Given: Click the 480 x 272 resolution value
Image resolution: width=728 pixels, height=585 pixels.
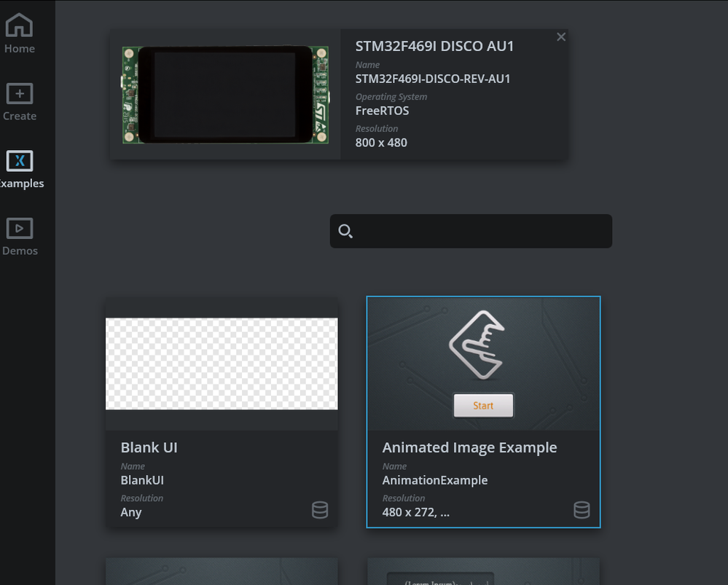Looking at the screenshot, I should click(x=416, y=512).
